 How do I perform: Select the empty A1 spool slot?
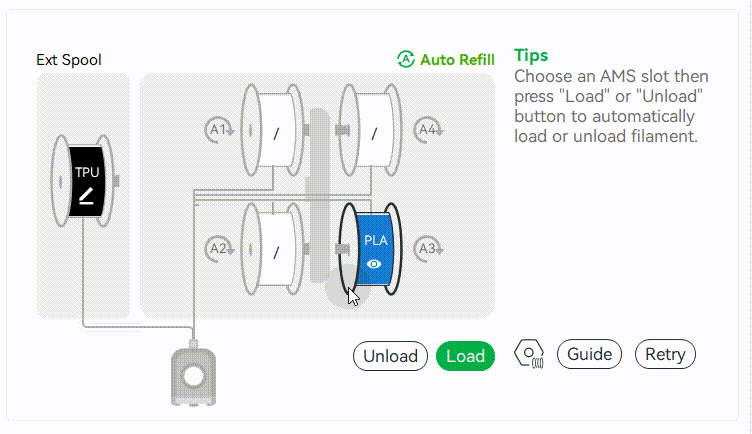click(x=273, y=130)
